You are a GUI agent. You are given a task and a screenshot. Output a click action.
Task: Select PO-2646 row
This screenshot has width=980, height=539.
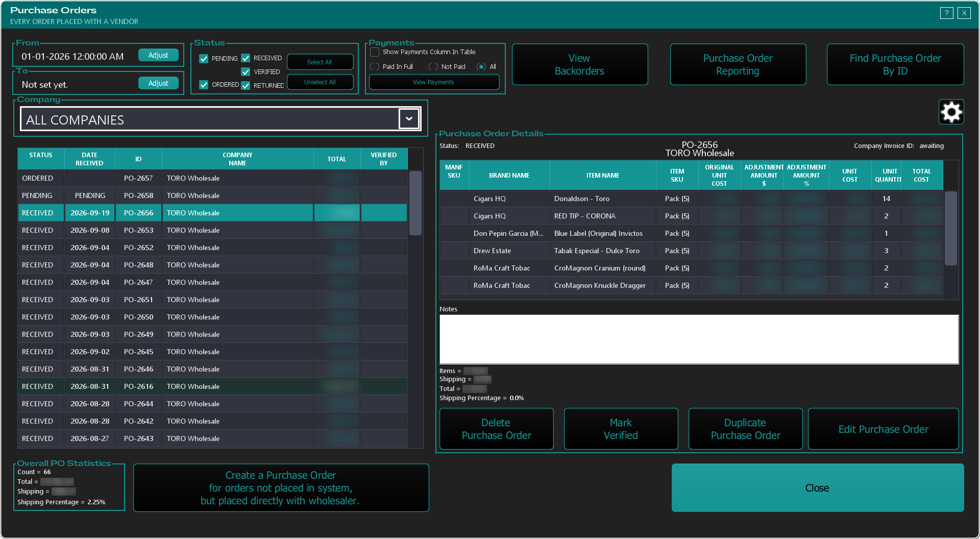212,369
